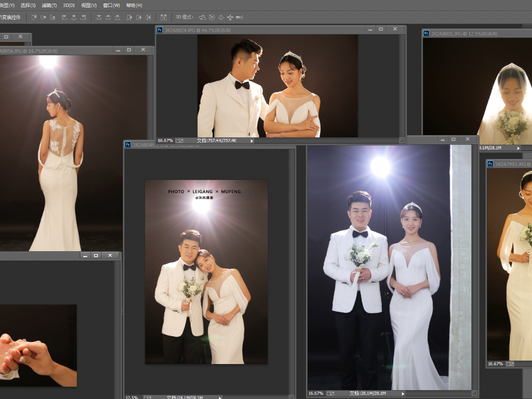Expand status arrow in standing-couple window

coord(403,394)
